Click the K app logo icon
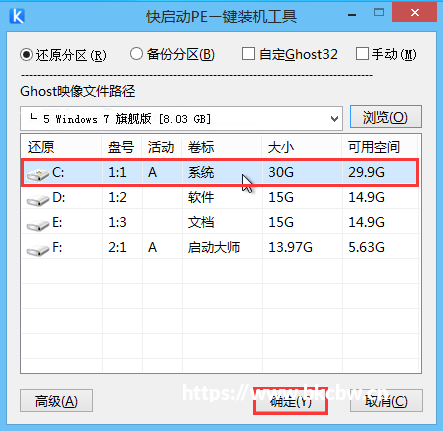This screenshot has width=443, height=431. pyautogui.click(x=17, y=15)
